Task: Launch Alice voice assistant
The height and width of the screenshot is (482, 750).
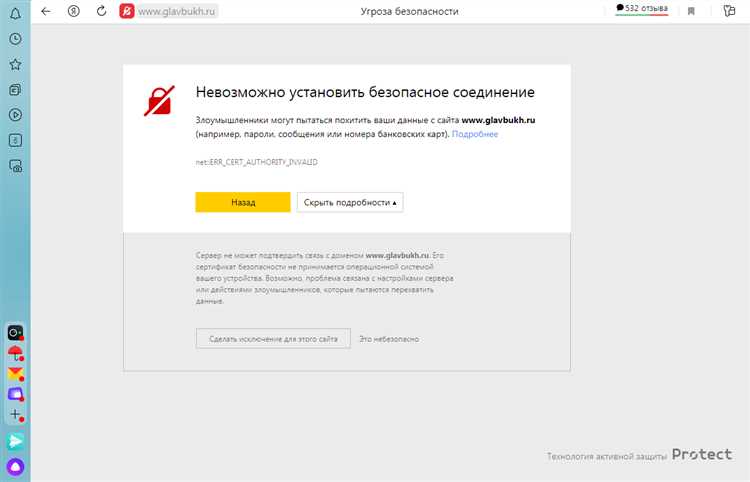Action: [x=15, y=466]
